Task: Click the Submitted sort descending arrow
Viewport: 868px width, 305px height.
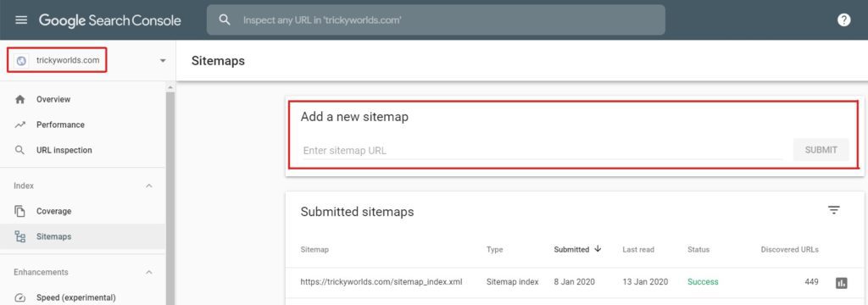Action: click(x=598, y=249)
